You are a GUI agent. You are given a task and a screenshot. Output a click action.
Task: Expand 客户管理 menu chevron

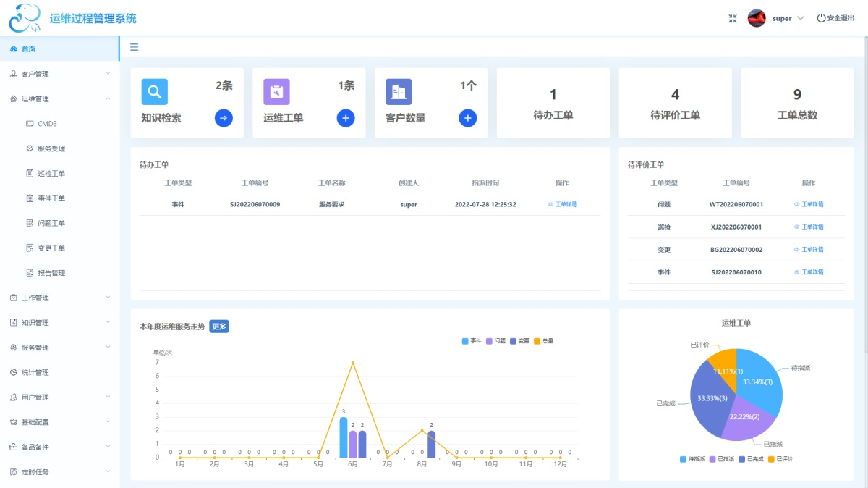108,74
